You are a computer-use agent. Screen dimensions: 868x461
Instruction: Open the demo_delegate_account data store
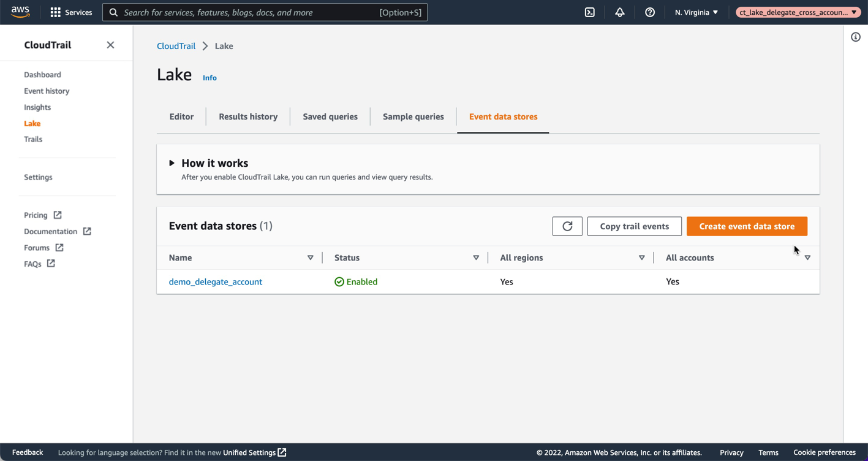[216, 281]
